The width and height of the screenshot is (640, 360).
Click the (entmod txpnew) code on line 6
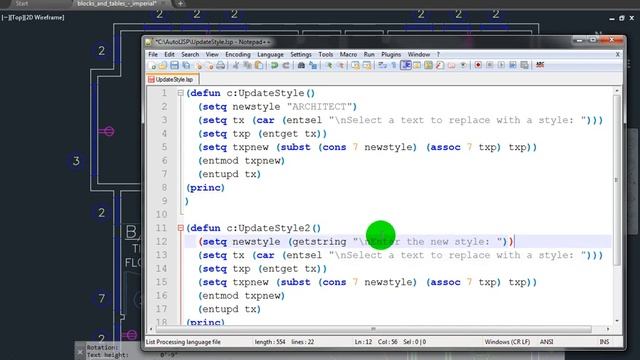pos(241,161)
